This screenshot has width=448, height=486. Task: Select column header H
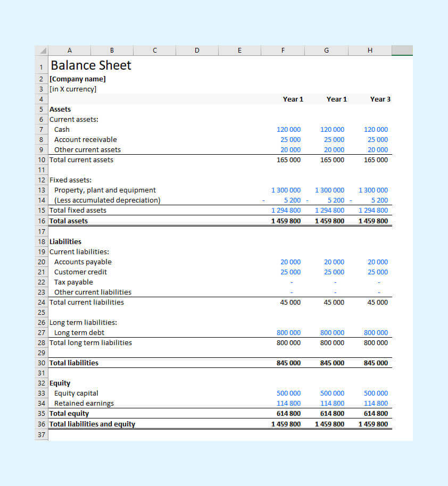coord(370,50)
